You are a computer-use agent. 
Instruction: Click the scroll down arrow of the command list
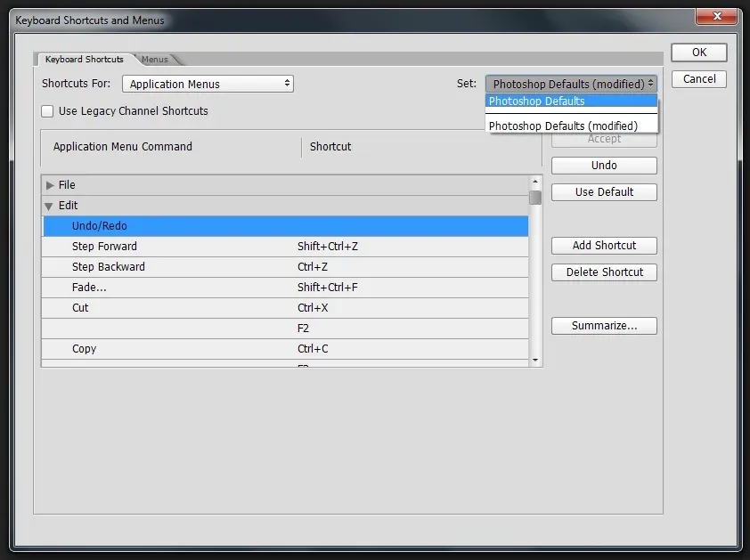[535, 360]
